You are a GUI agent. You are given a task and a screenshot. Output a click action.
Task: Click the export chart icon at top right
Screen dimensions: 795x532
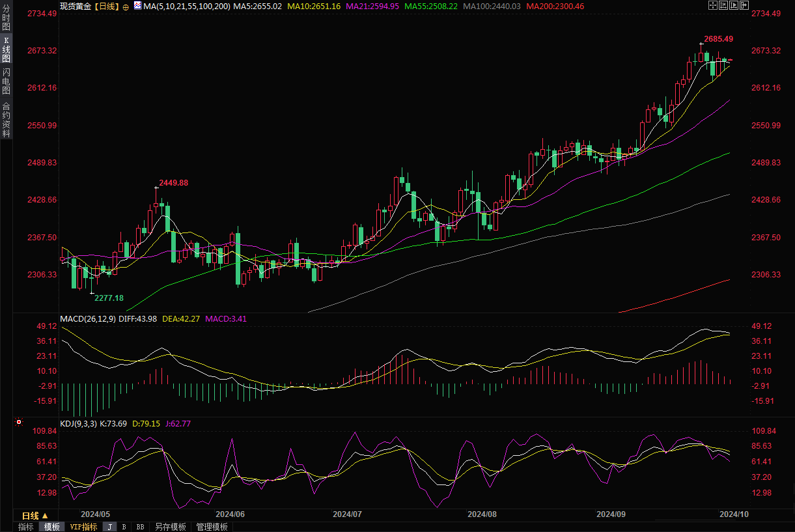[746, 5]
